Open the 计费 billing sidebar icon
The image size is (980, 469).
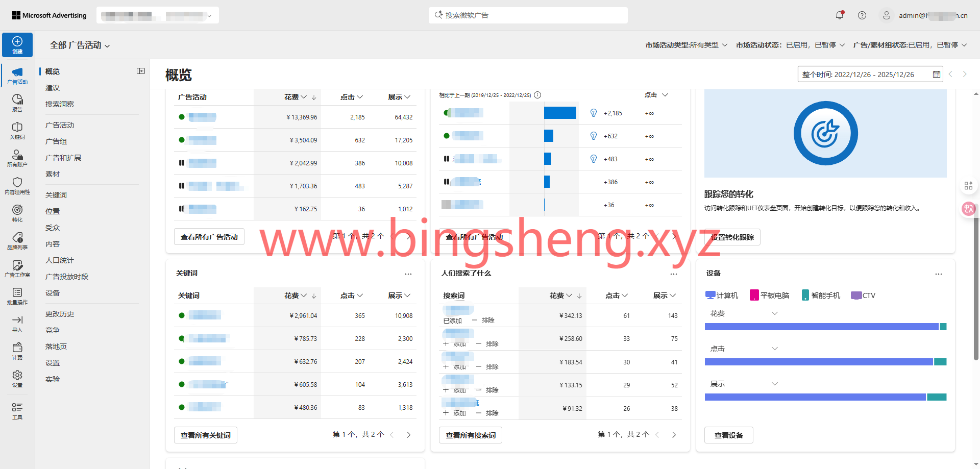(17, 351)
